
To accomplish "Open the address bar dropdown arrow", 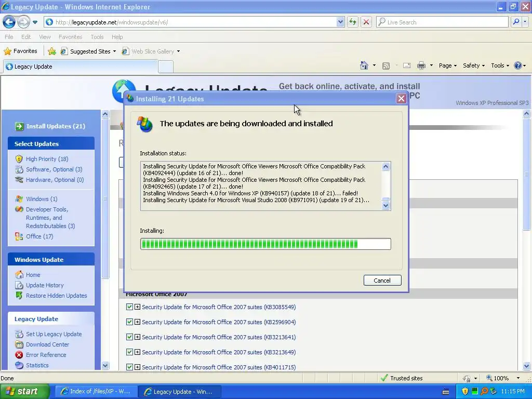I will coord(340,22).
